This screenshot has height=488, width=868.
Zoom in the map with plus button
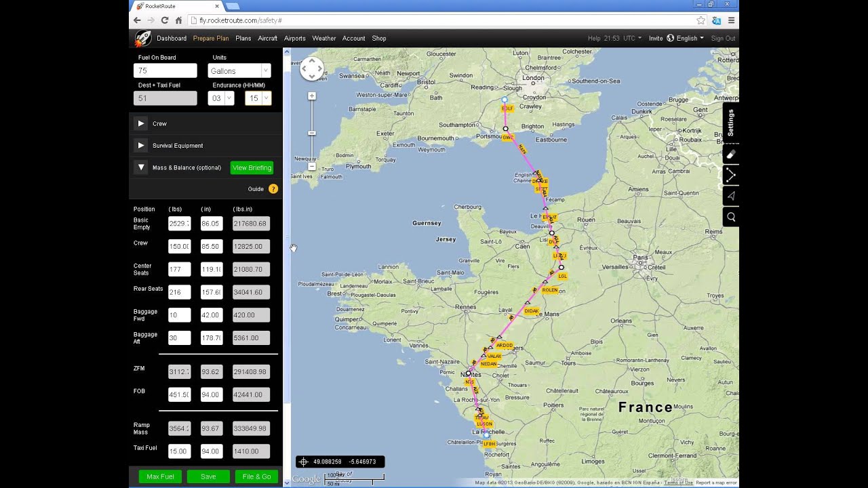pyautogui.click(x=312, y=96)
